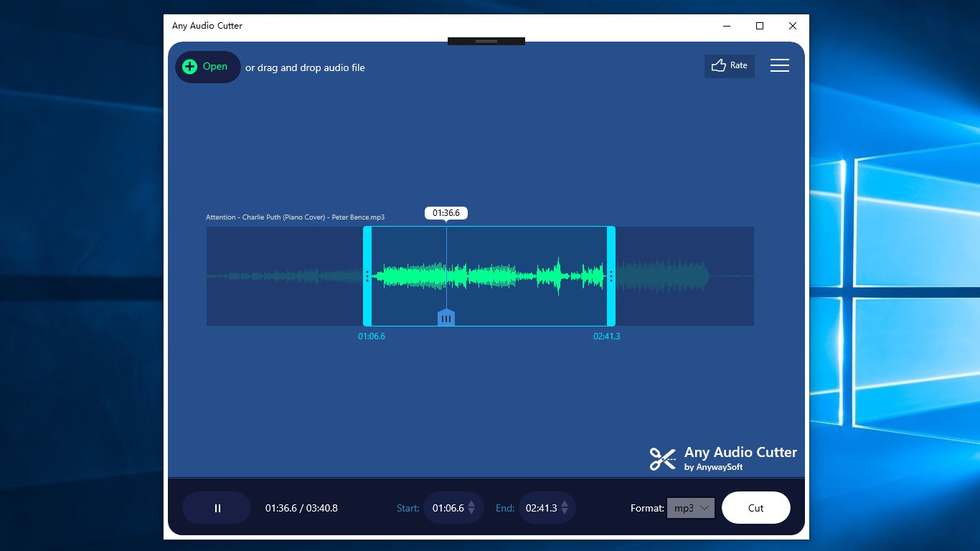Click the playback position readout 01:36.6 / 03:40.8
The width and height of the screenshot is (980, 551).
[301, 507]
